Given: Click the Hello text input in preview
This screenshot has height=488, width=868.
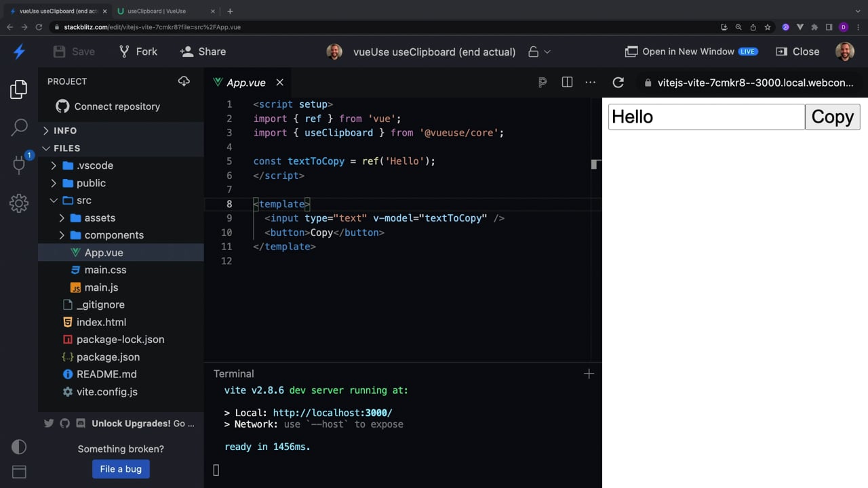Looking at the screenshot, I should tap(707, 117).
